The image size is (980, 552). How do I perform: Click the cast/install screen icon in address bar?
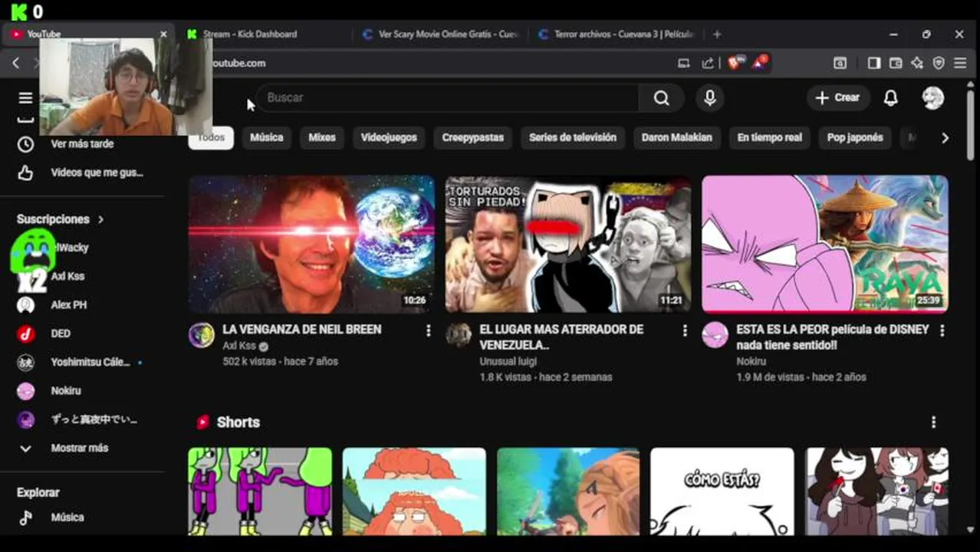(683, 63)
